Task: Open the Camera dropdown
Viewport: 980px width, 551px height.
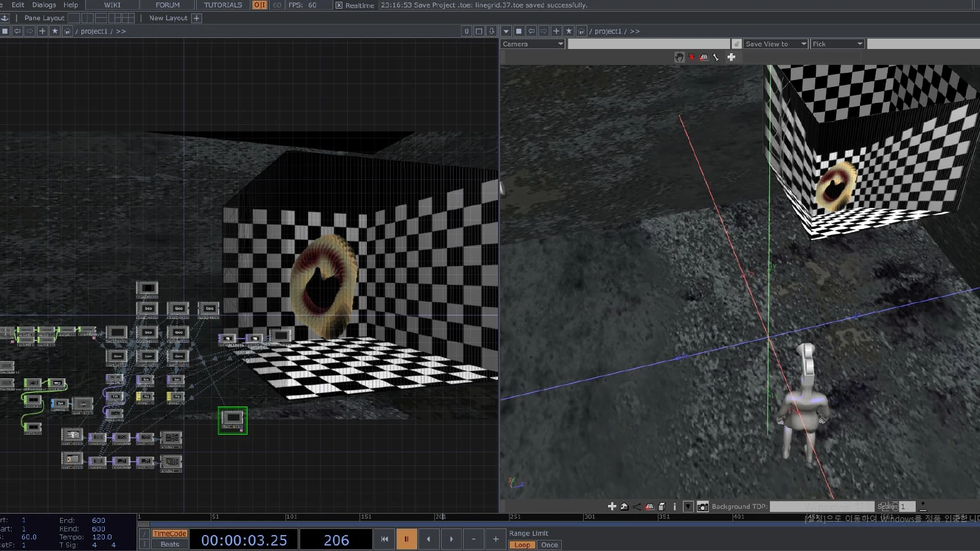Action: tap(533, 44)
